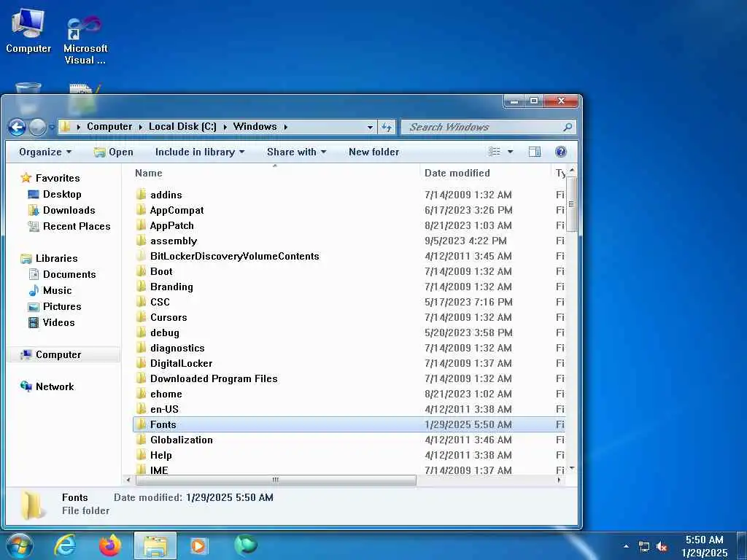Screen dimensions: 747x560
Task: Show hidden tray icons arrow
Action: click(626, 547)
